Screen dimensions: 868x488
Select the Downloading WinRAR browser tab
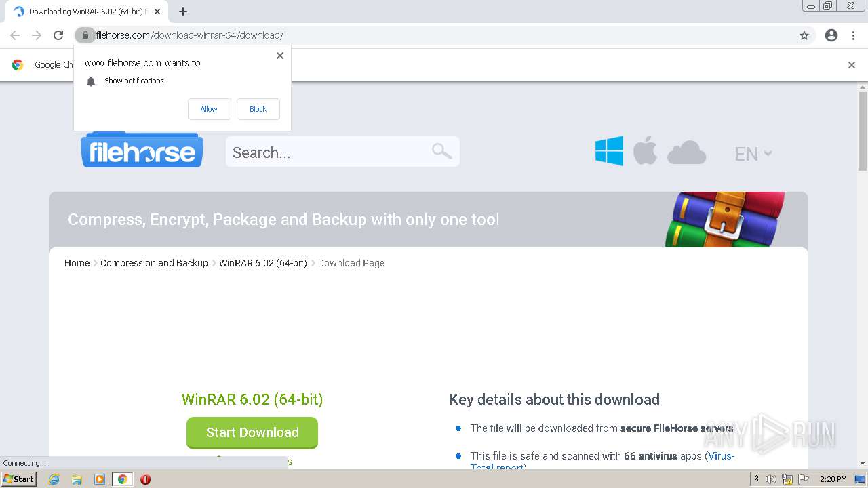(x=86, y=12)
